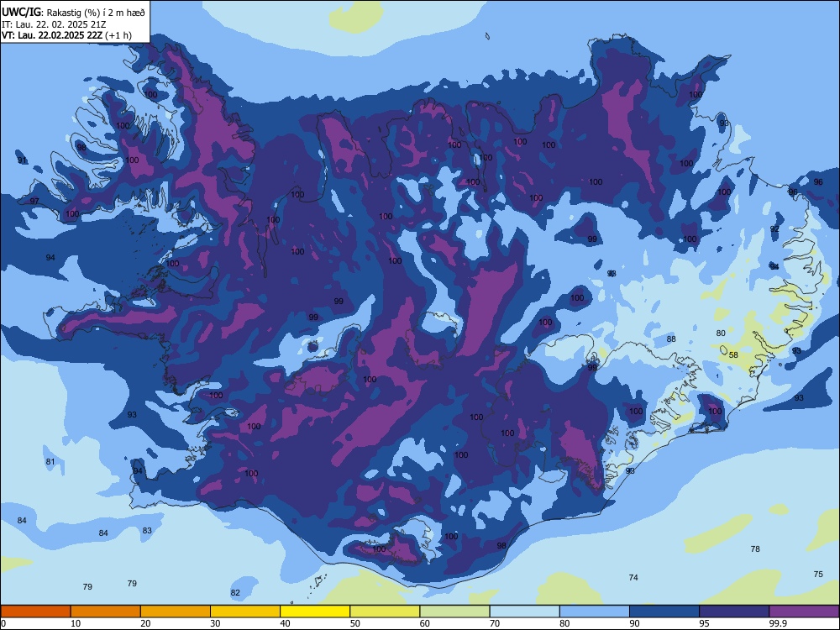
Task: Click legend tick label '20'
Action: coord(145,623)
